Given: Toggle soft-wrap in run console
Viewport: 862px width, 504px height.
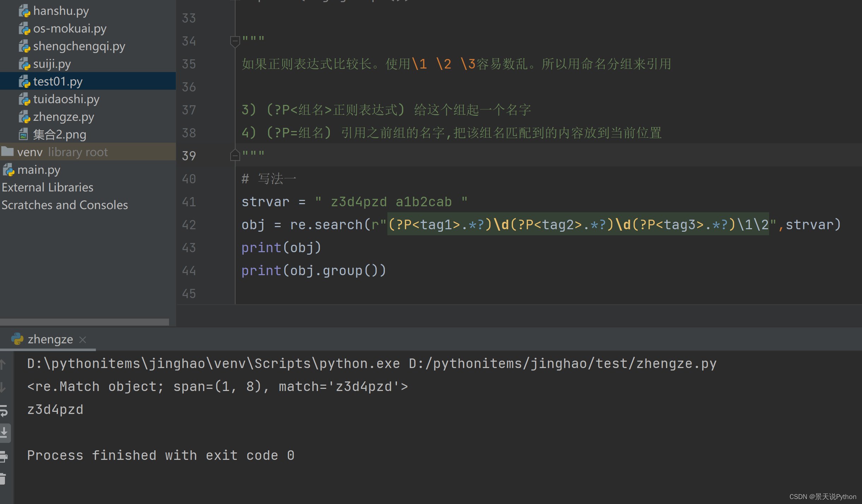Looking at the screenshot, I should 4,411.
